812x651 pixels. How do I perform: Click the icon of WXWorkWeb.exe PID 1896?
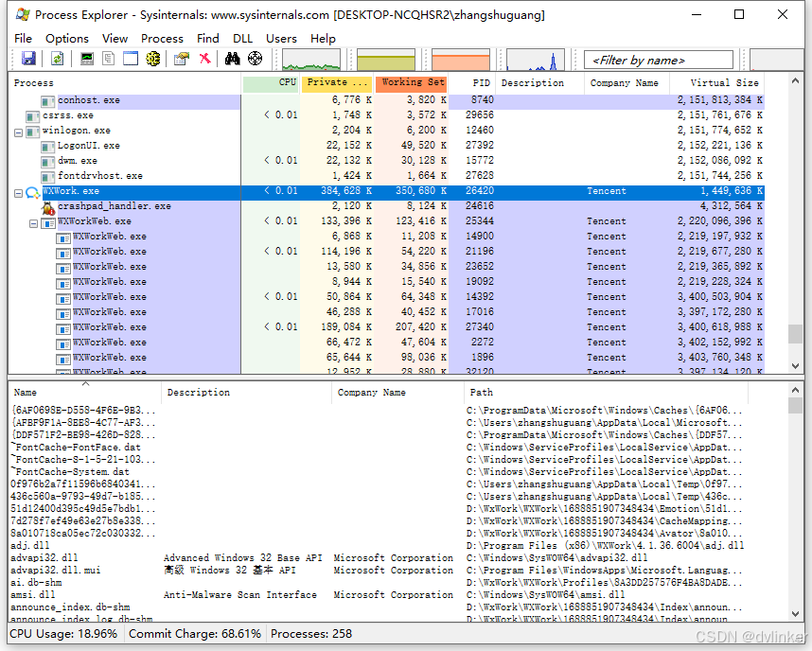63,359
